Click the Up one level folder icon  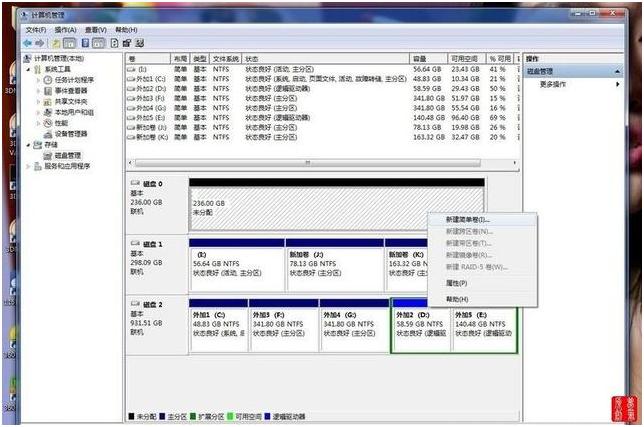point(55,44)
